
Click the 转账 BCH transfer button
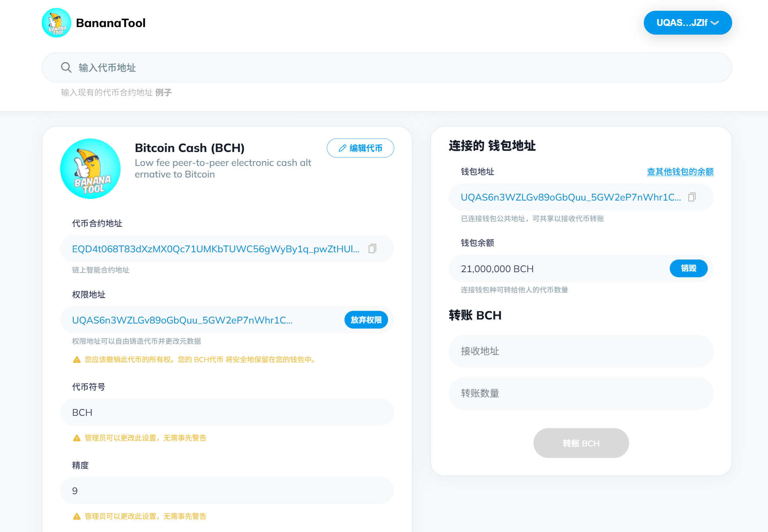click(581, 443)
